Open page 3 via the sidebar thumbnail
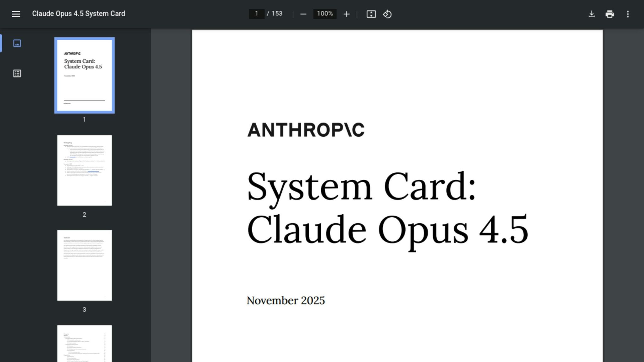This screenshot has height=362, width=644. [x=84, y=265]
